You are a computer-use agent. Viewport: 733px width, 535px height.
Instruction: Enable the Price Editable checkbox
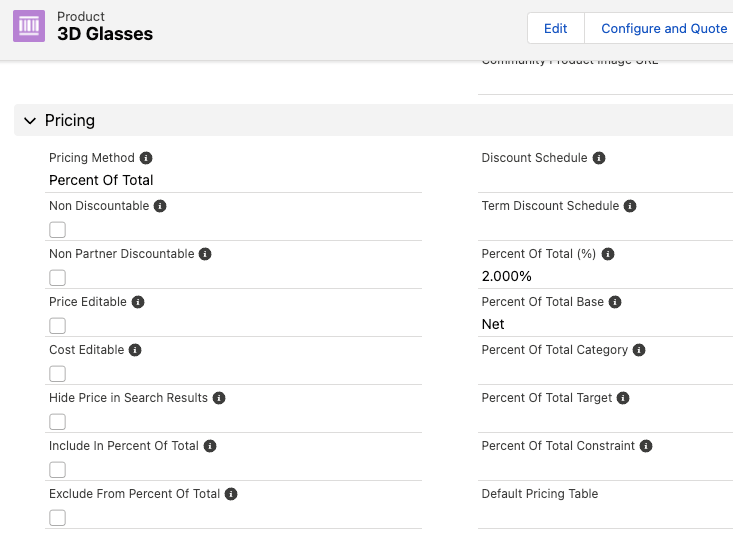(58, 326)
